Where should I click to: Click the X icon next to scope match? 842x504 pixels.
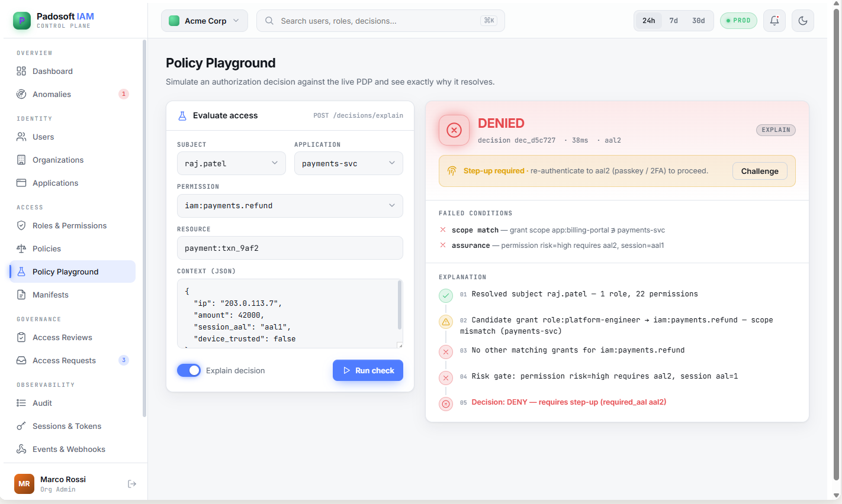pos(443,230)
